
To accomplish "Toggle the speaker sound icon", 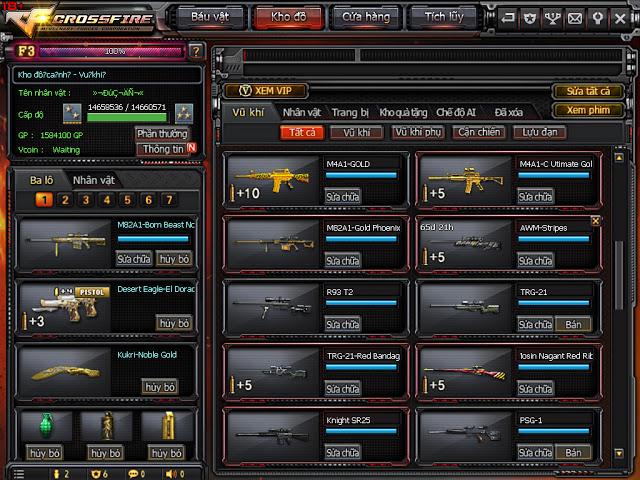I will [171, 474].
